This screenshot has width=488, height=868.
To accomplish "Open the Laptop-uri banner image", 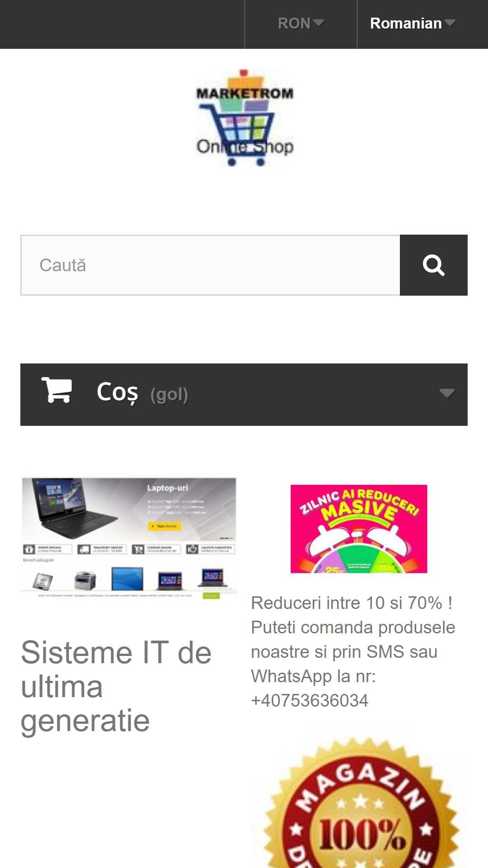I will click(x=129, y=538).
